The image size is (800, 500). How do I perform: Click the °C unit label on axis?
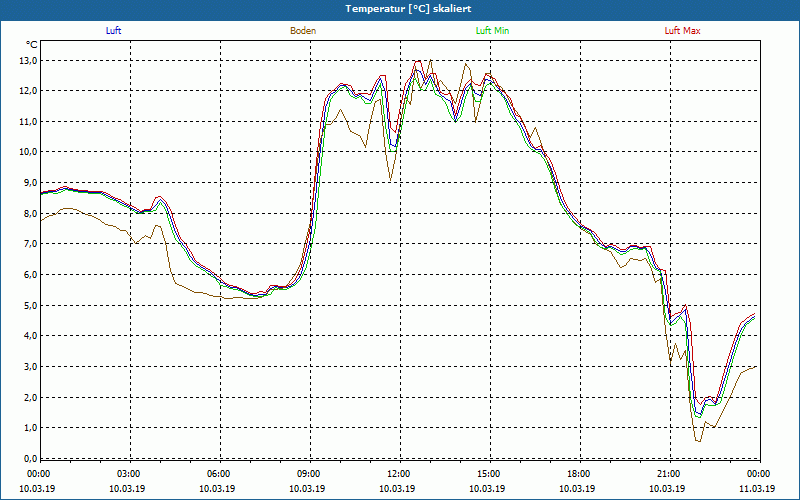32,45
